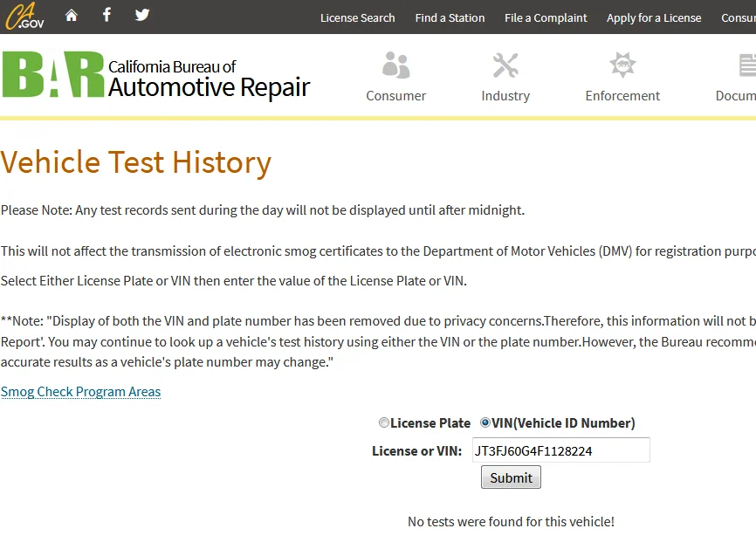
Task: Click the Documents page icon
Action: click(748, 65)
